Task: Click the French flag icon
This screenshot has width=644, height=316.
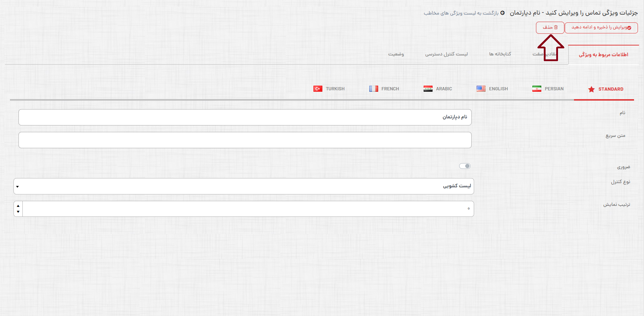Action: [374, 89]
